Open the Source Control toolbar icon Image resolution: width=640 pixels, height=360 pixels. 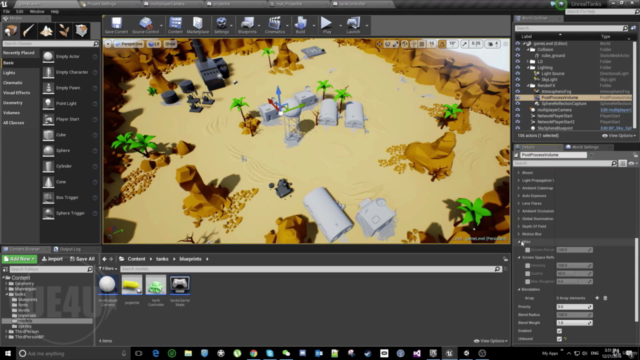pyautogui.click(x=145, y=23)
